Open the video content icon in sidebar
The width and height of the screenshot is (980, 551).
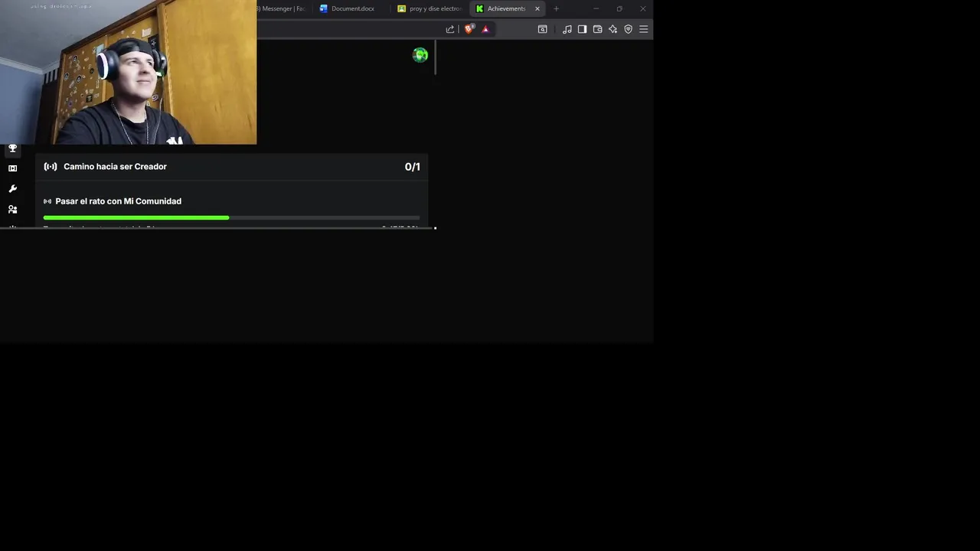(x=12, y=168)
